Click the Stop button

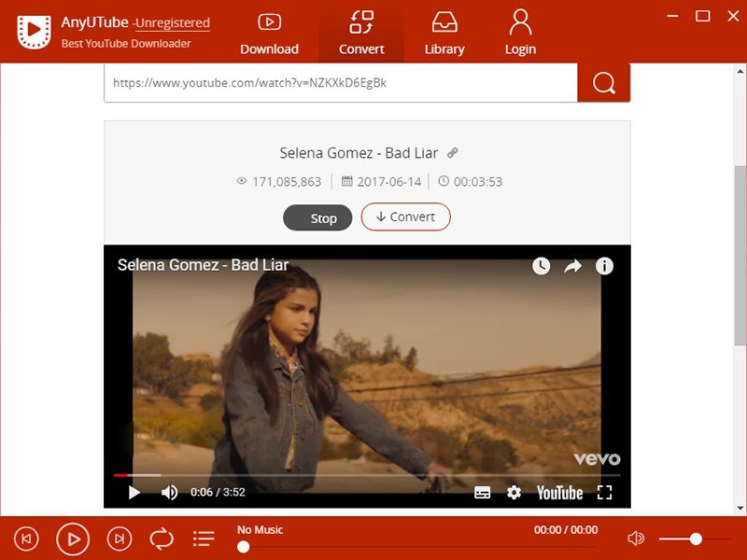(x=317, y=217)
